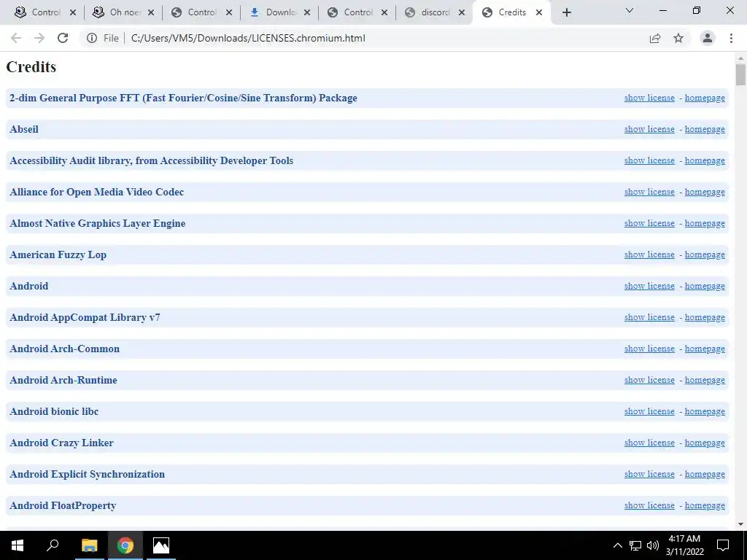The height and width of the screenshot is (560, 747).
Task: Open the Chrome profile avatar menu
Action: click(708, 38)
